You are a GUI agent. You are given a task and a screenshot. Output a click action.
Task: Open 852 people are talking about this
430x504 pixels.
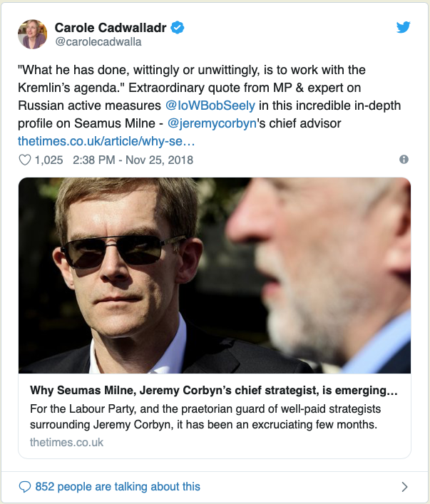118,487
